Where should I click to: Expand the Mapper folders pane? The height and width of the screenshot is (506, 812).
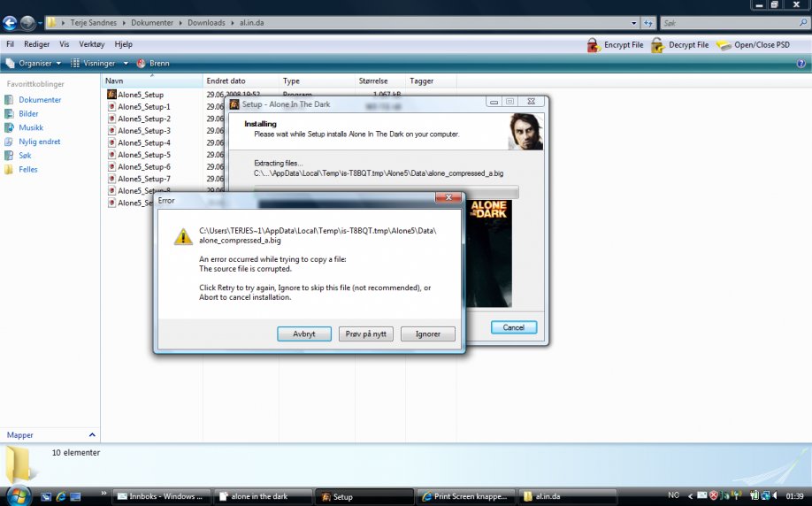click(92, 435)
